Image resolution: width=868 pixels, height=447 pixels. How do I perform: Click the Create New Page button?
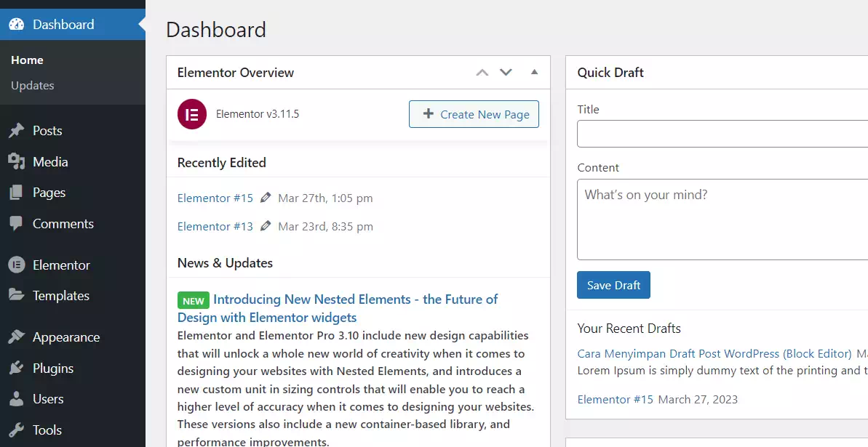pos(474,114)
